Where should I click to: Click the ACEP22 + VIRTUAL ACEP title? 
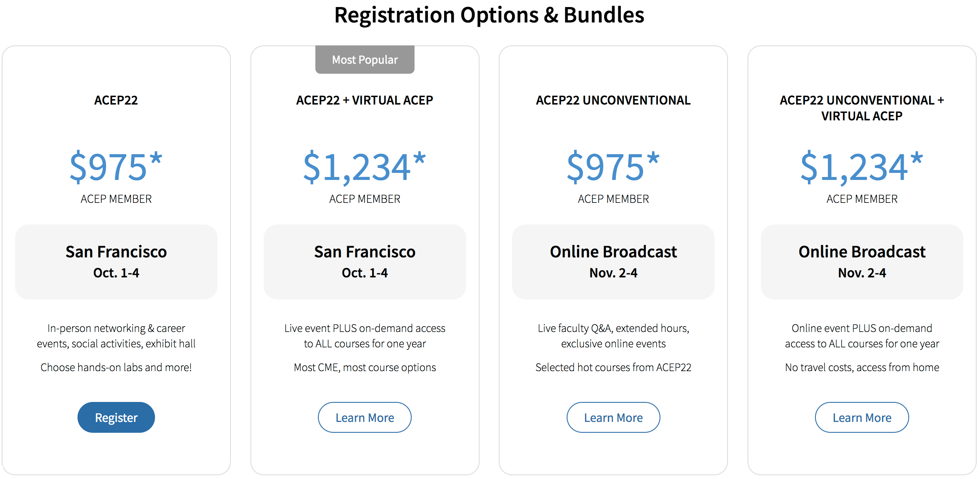(x=365, y=100)
